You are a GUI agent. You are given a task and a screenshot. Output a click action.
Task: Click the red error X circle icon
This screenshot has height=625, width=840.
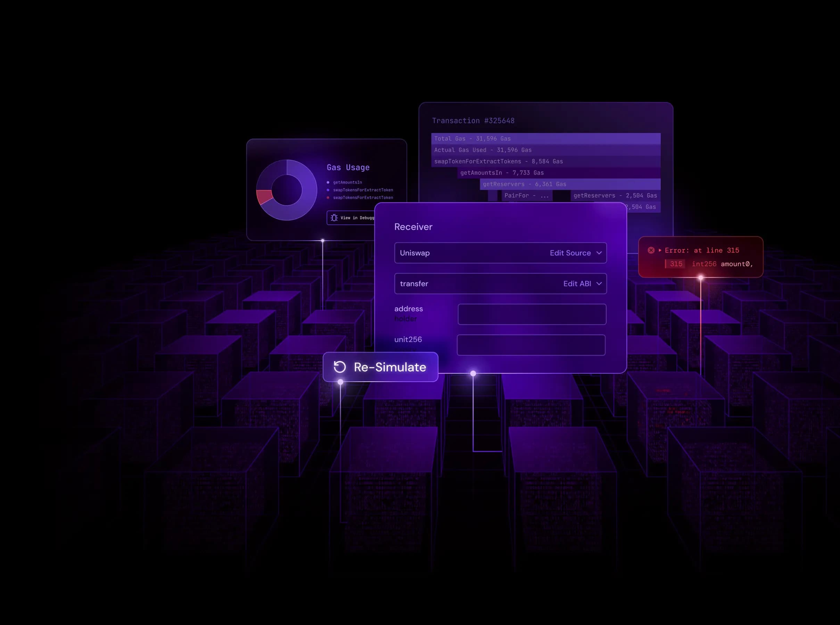(x=651, y=250)
